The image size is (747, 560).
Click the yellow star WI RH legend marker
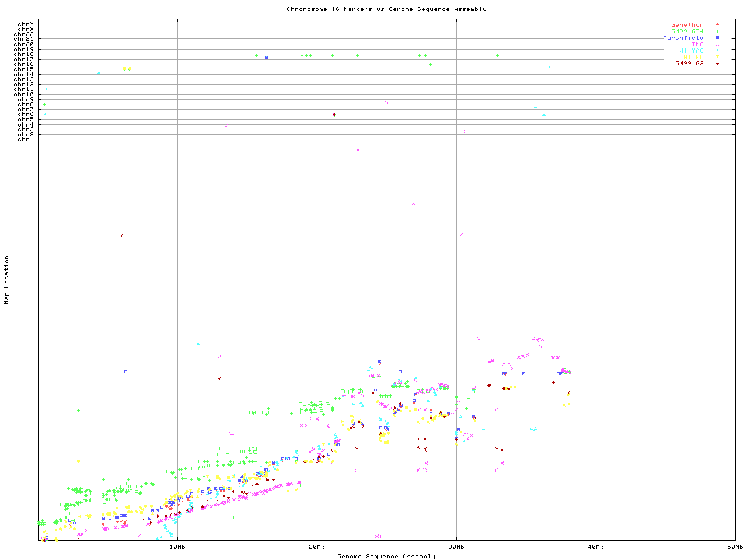[x=717, y=57]
